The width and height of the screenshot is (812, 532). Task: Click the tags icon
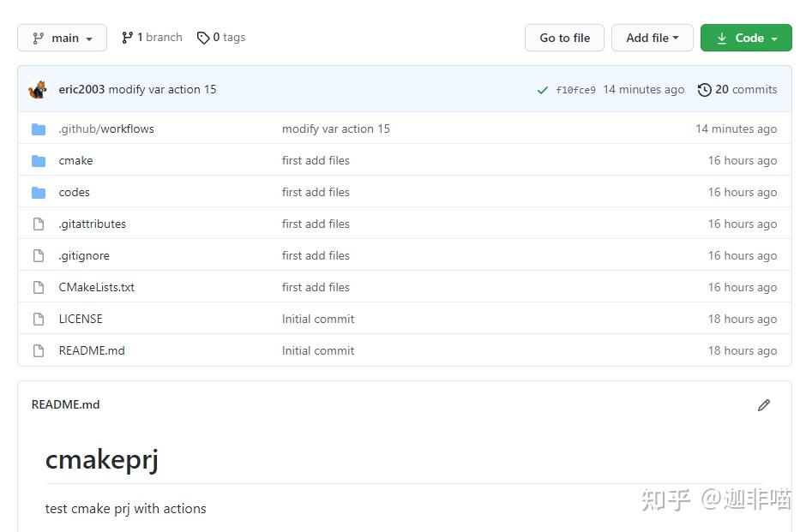tap(203, 38)
